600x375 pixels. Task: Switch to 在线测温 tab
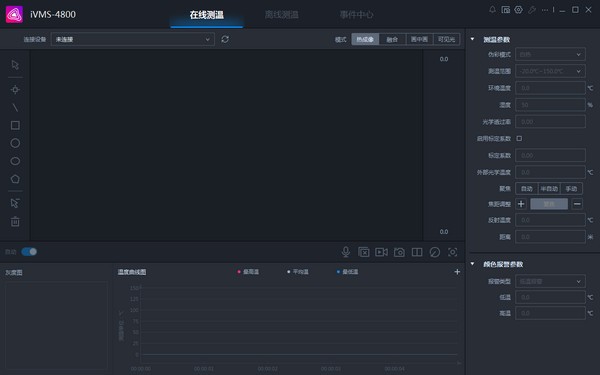(207, 15)
